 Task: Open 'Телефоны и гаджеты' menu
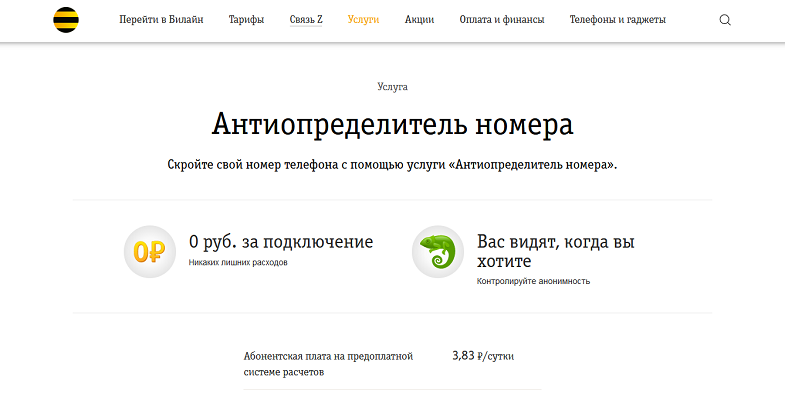[618, 20]
